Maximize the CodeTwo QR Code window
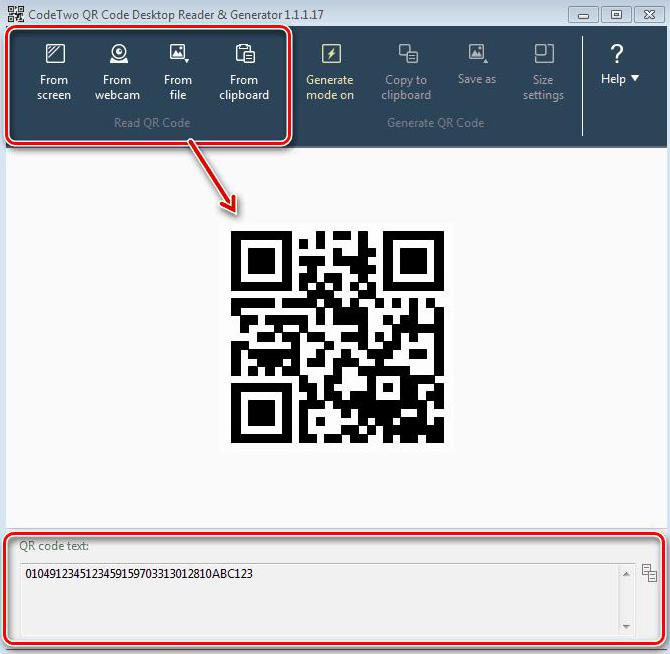This screenshot has width=670, height=654. pyautogui.click(x=616, y=15)
